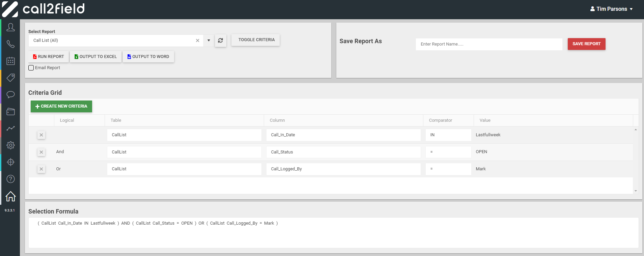Clear the Call List (All) selection
Image resolution: width=644 pixels, height=256 pixels.
point(197,40)
